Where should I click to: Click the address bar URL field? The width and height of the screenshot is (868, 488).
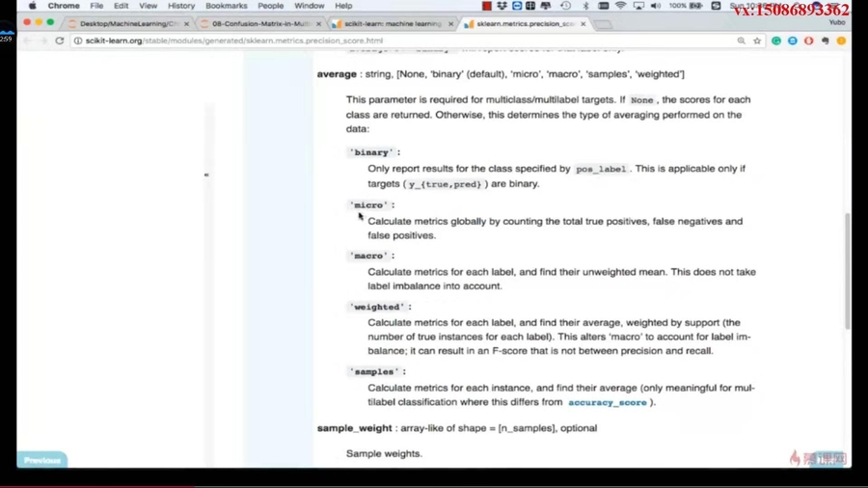point(386,41)
